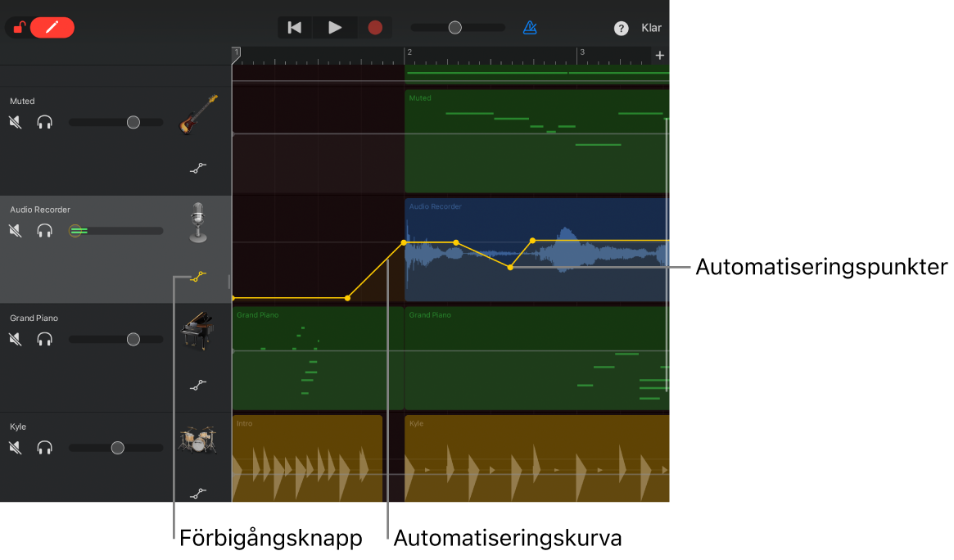Select the Kyle drummer region

[x=536, y=458]
